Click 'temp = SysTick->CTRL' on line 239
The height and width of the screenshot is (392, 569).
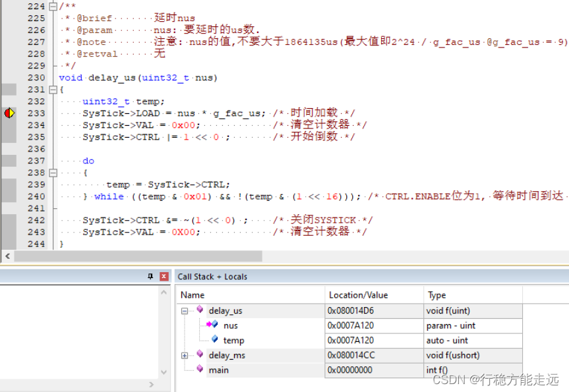click(x=166, y=184)
